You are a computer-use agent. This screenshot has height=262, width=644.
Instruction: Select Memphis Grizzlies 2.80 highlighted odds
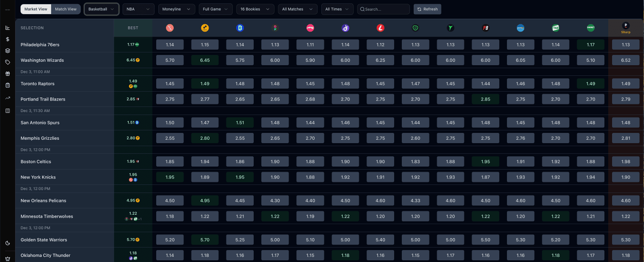tap(205, 138)
